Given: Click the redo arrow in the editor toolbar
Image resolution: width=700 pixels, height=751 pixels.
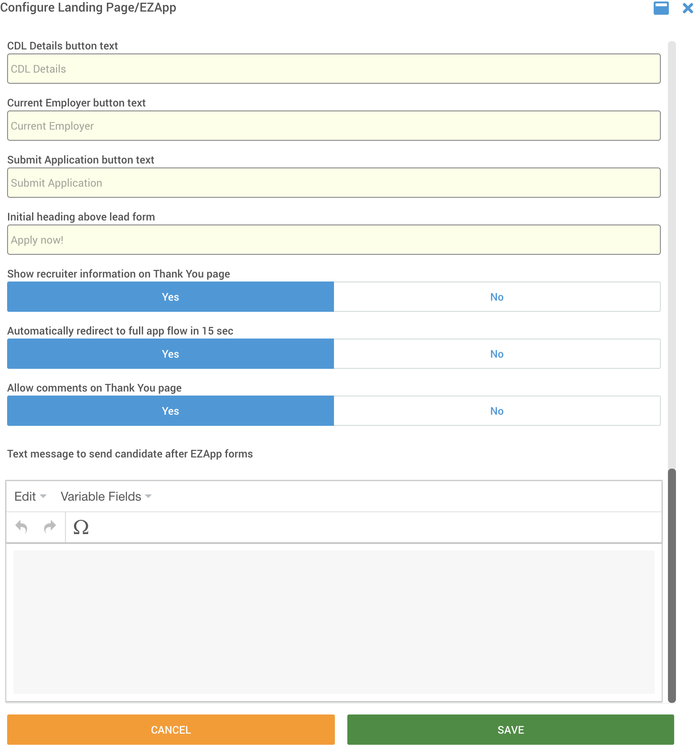Looking at the screenshot, I should 50,527.
